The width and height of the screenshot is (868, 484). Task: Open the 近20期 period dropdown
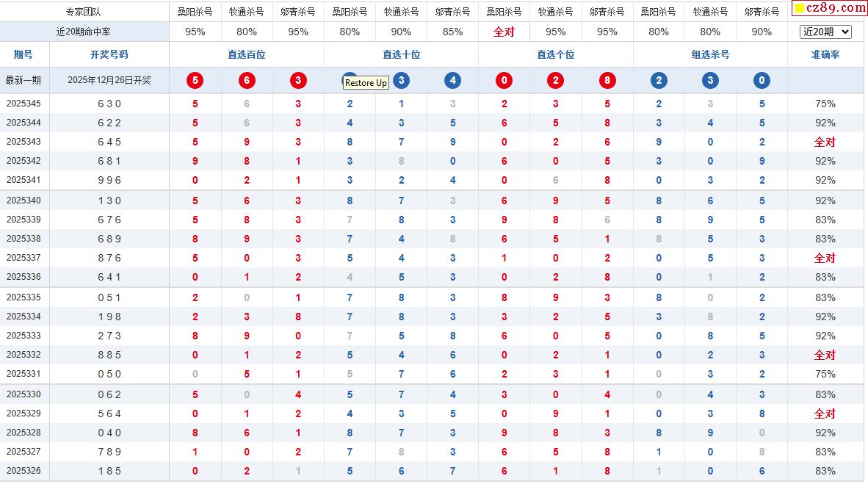pyautogui.click(x=825, y=32)
